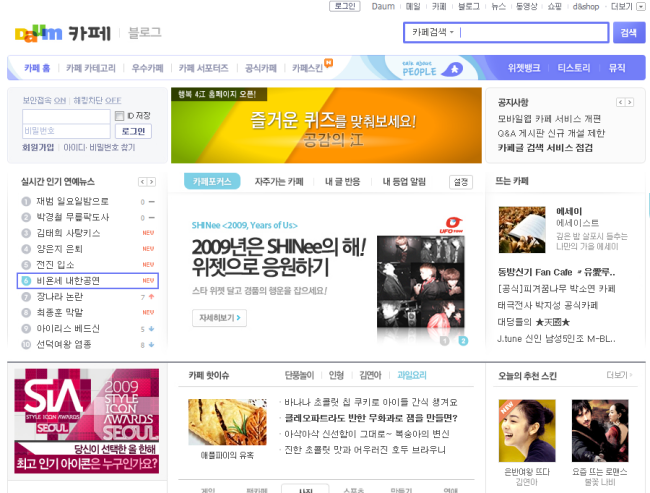Viewport: 650px width, 493px height.
Task: Open 카페 홈 menu item
Action: point(37,68)
